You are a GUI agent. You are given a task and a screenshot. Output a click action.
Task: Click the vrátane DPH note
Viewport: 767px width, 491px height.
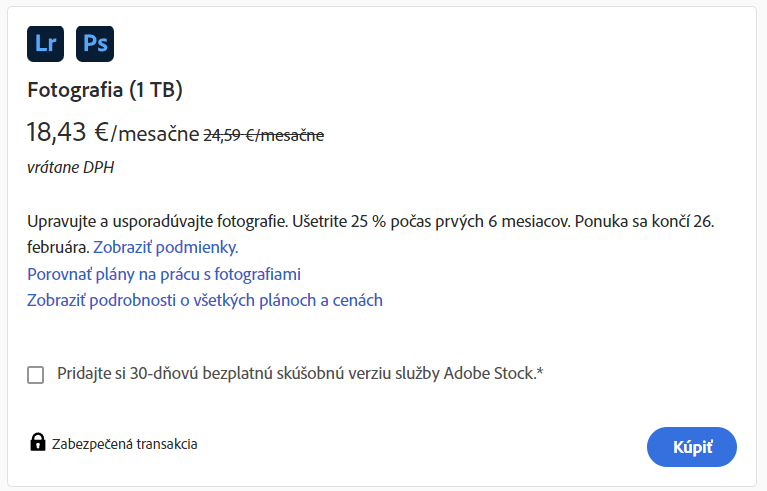[x=70, y=167]
